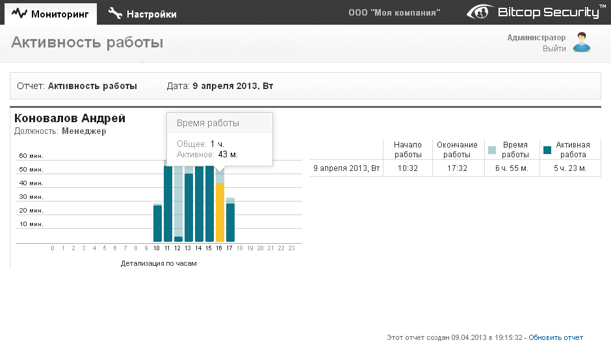Click the Обновить отчет link
This screenshot has height=364, width=611.
pos(556,337)
